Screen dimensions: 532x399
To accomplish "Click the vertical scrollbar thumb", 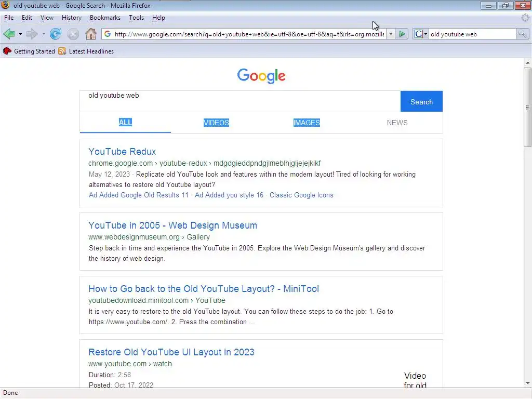I will point(527,107).
